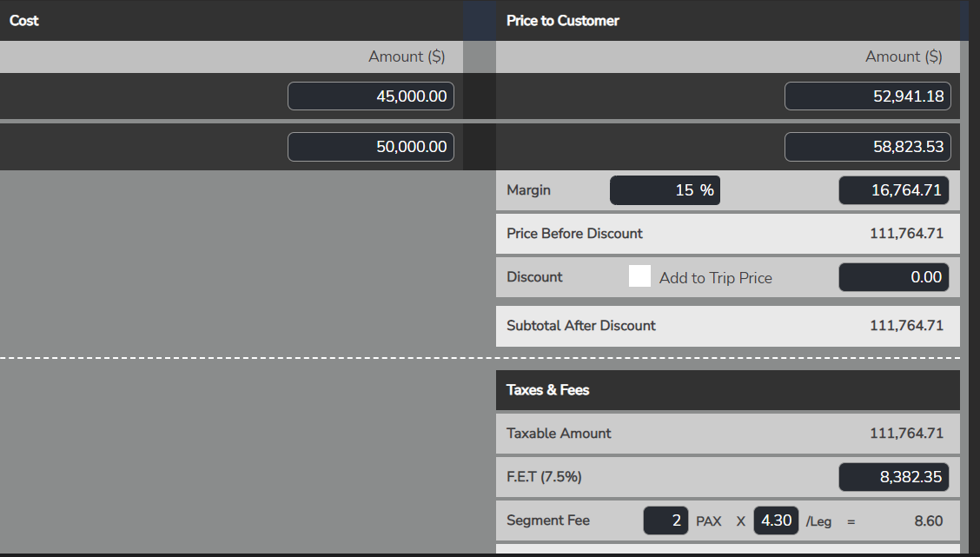Click the Segment Fee total 8.60
The width and height of the screenshot is (980, 557).
pos(928,521)
